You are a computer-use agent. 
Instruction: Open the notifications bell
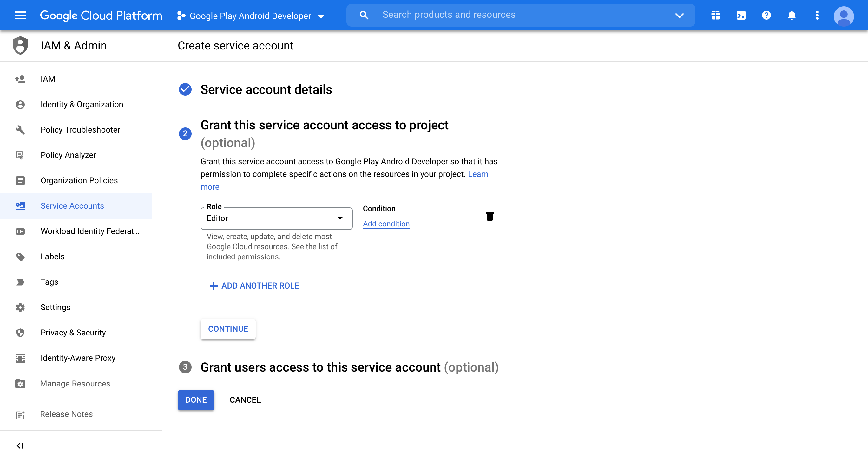click(x=792, y=15)
